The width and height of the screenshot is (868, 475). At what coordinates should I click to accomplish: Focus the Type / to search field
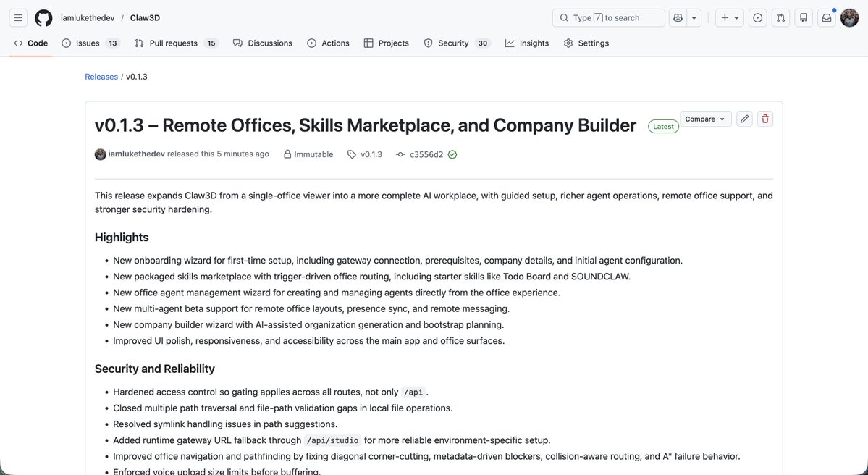pos(608,17)
